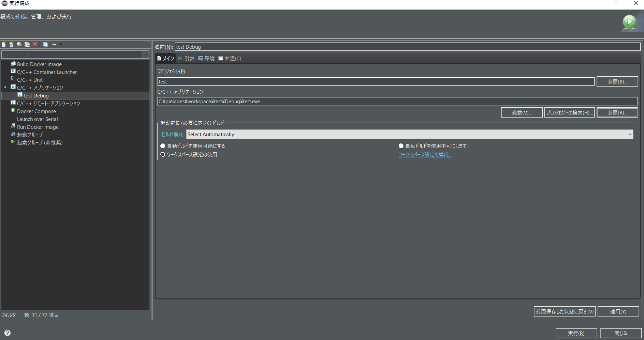Viewport: 644px width, 340px height.
Task: Click the ワークスペース設定の構成 link
Action: tap(424, 154)
